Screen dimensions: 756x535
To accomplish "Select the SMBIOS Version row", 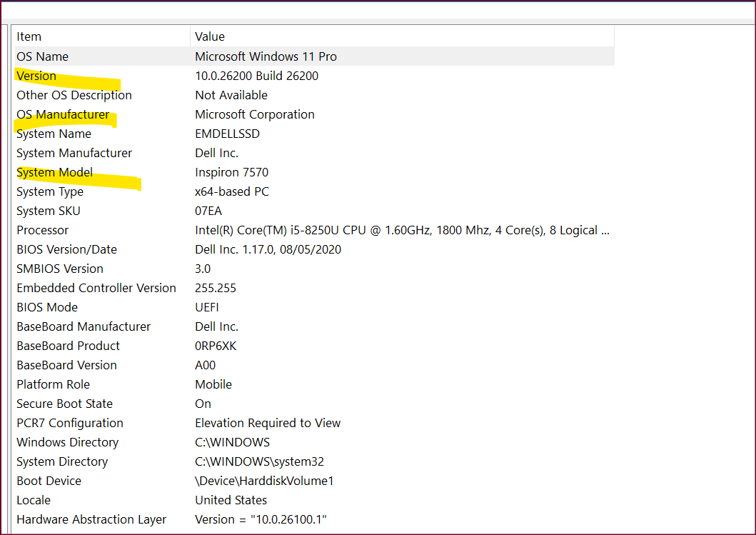I will [x=314, y=269].
